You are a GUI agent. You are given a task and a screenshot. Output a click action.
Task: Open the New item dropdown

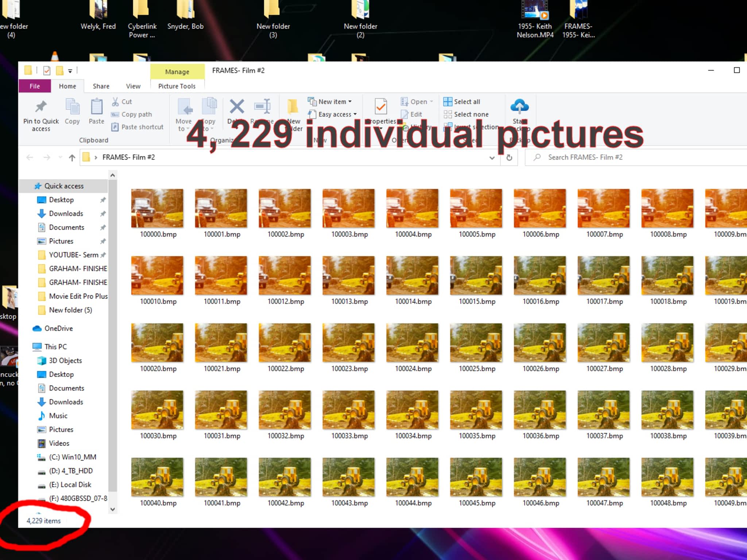pos(330,102)
